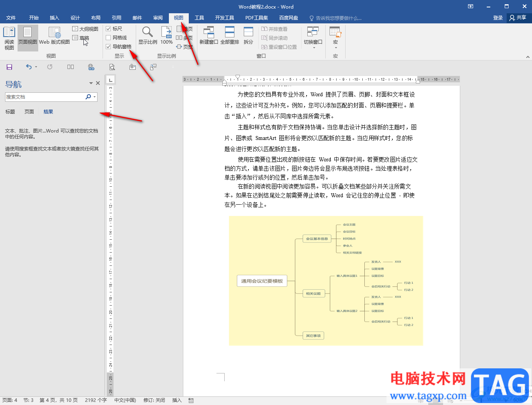Open the navigation pane task options arrow
532x405 pixels.
(91, 83)
